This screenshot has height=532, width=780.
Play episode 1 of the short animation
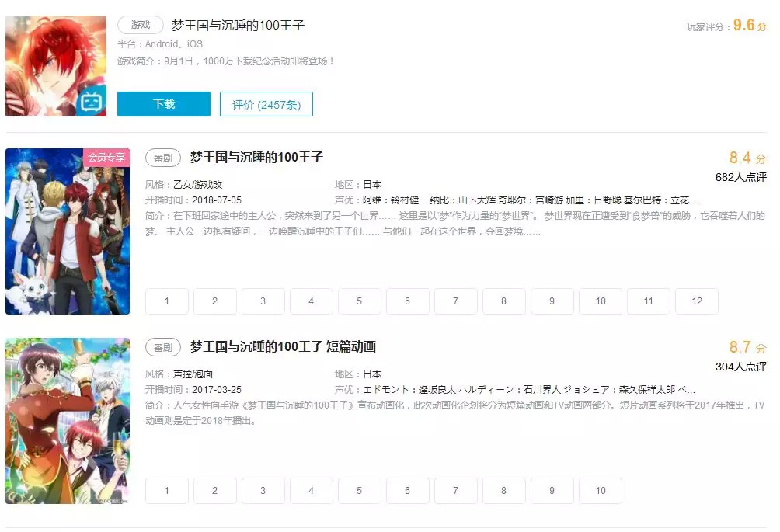[x=166, y=491]
